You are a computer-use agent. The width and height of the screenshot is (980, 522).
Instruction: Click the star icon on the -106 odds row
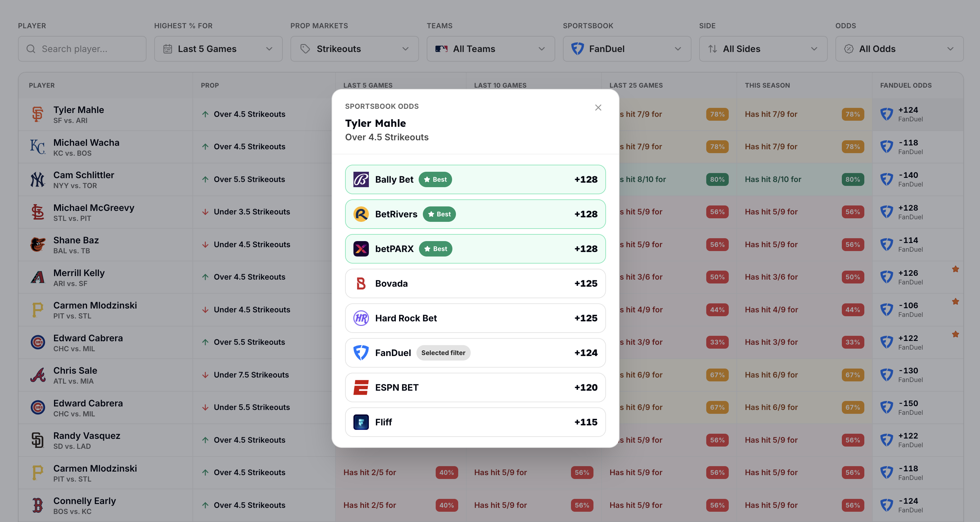click(x=955, y=301)
